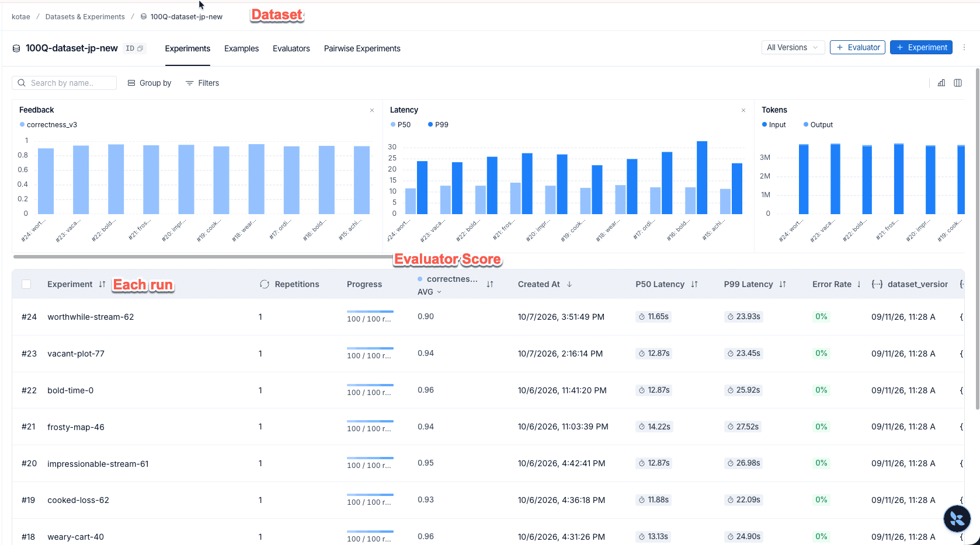Sort by Error Rate arrow

click(x=859, y=284)
